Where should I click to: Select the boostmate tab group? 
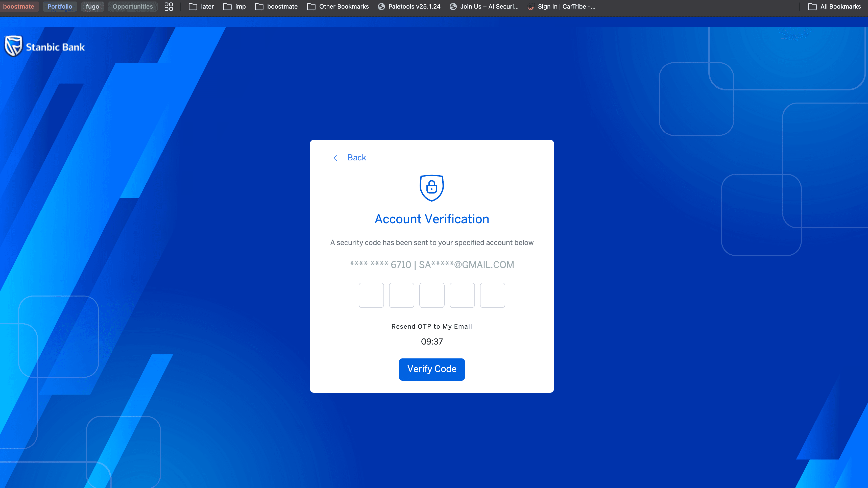click(19, 6)
